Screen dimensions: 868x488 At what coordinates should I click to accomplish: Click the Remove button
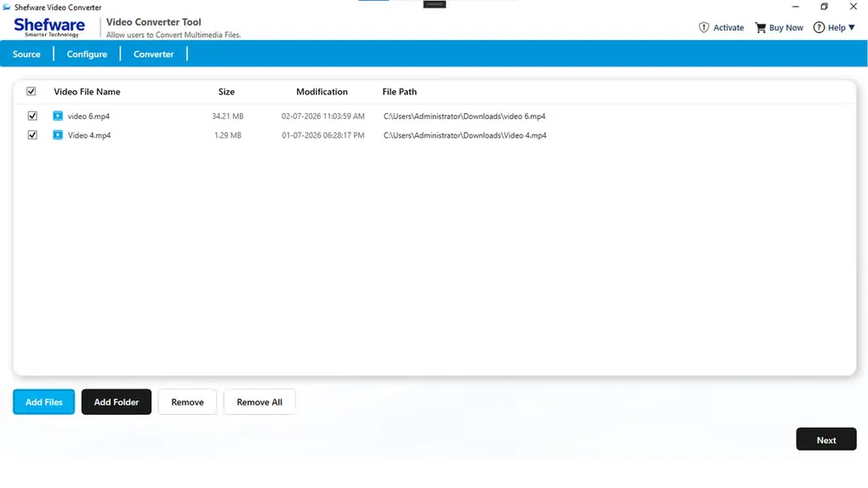click(187, 401)
